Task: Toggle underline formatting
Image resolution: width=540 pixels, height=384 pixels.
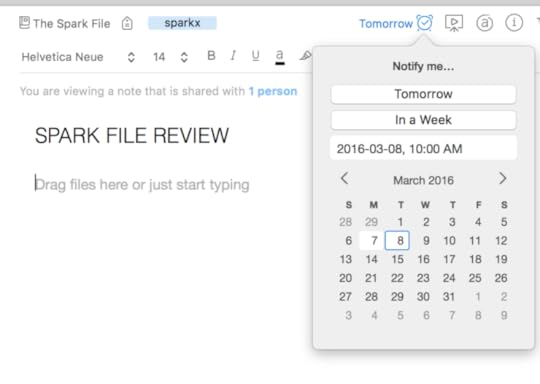Action: (255, 55)
